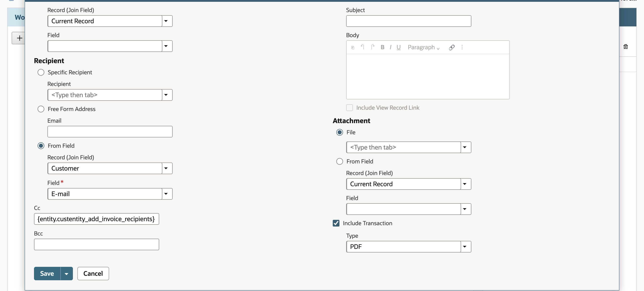Image resolution: width=644 pixels, height=291 pixels.
Task: Click the Specific Recipient Type-then-tab text box
Action: tap(105, 95)
